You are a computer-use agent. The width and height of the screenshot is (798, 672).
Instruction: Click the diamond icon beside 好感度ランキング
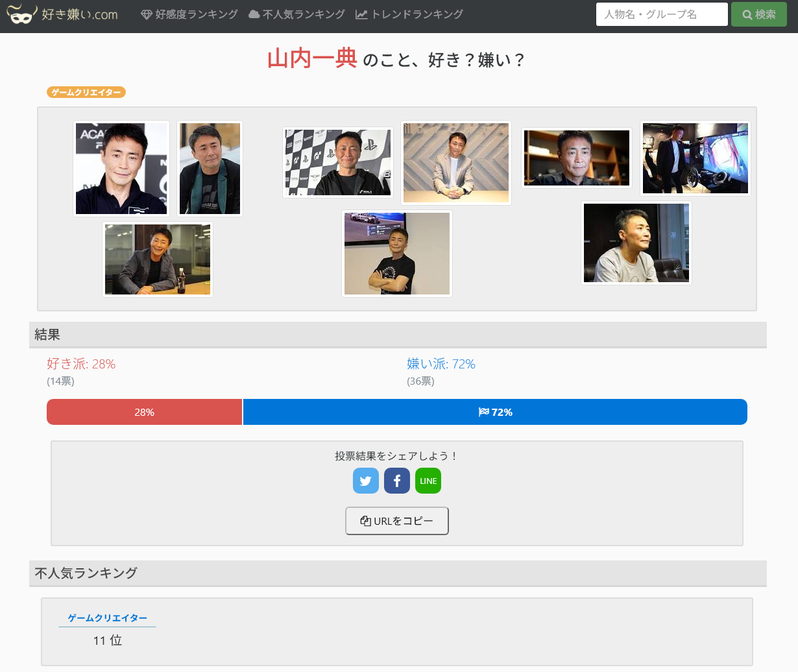pos(147,14)
